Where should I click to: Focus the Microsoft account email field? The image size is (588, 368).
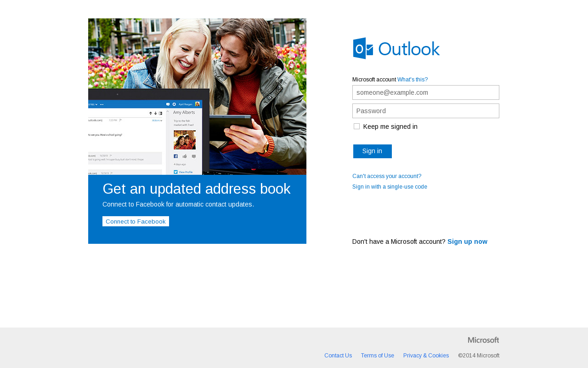[426, 92]
